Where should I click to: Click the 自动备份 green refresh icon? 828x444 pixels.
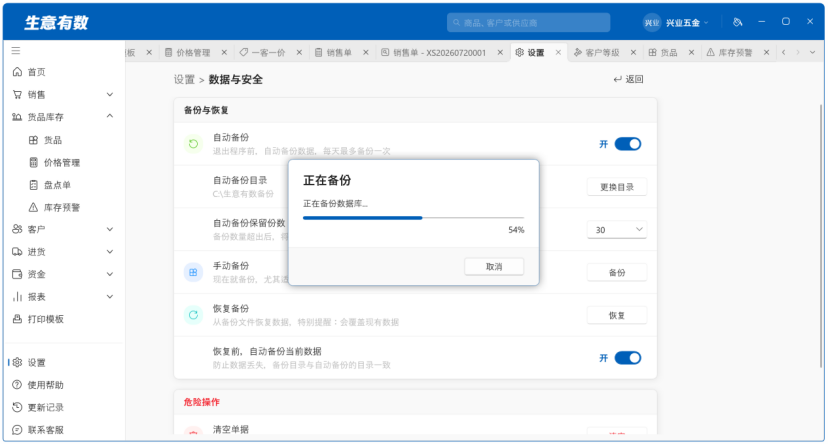193,144
